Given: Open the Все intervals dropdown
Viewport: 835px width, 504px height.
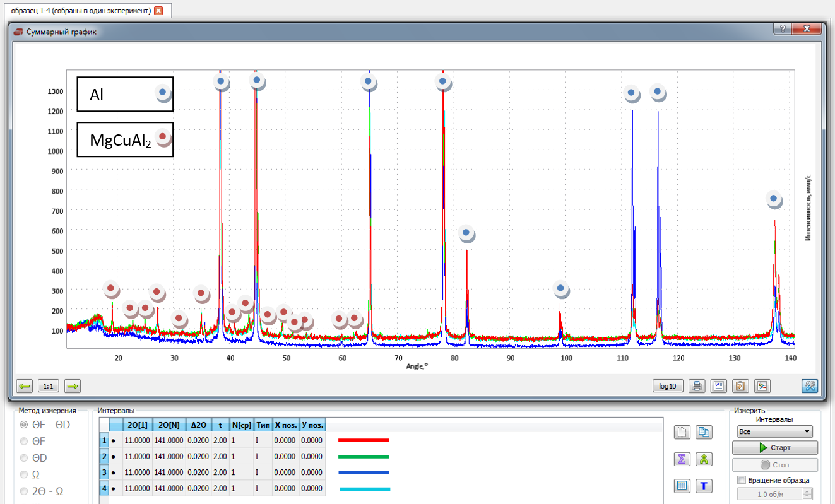Looking at the screenshot, I should tap(774, 431).
